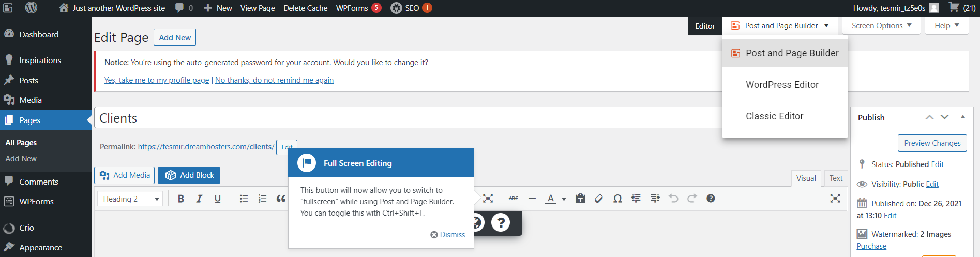Switch to the Visual editor tab

806,178
